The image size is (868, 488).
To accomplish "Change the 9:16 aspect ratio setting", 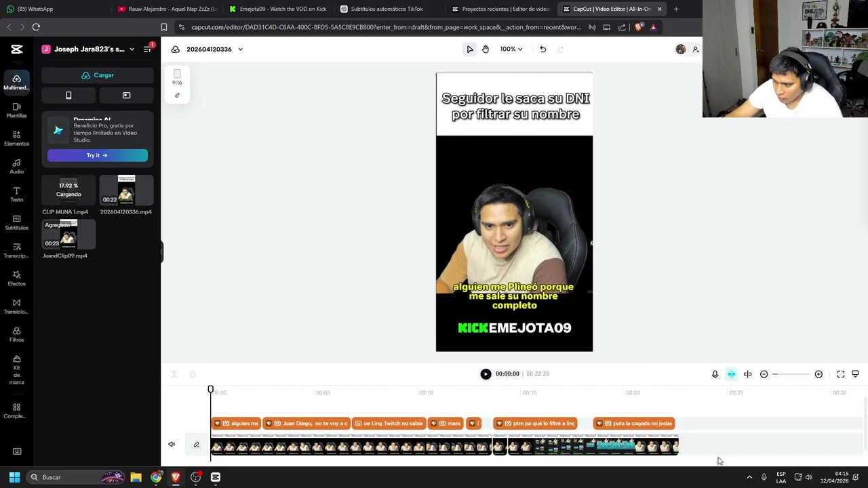I will [177, 78].
